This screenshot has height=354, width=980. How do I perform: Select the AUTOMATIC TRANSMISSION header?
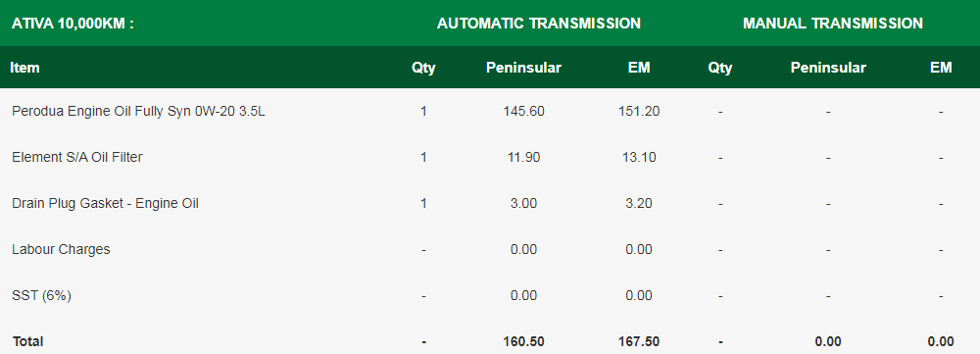point(539,24)
